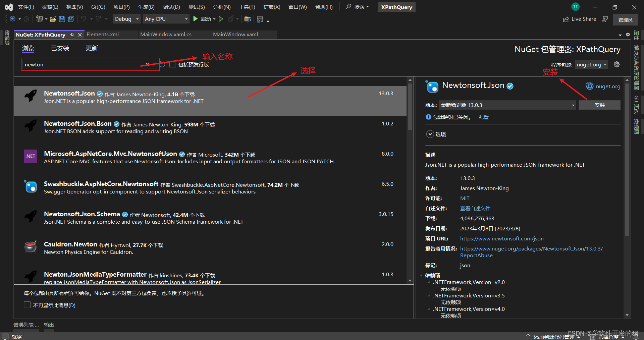This screenshot has width=644, height=340.
Task: Open the document tab list dropdown arrow
Action: click(x=620, y=35)
